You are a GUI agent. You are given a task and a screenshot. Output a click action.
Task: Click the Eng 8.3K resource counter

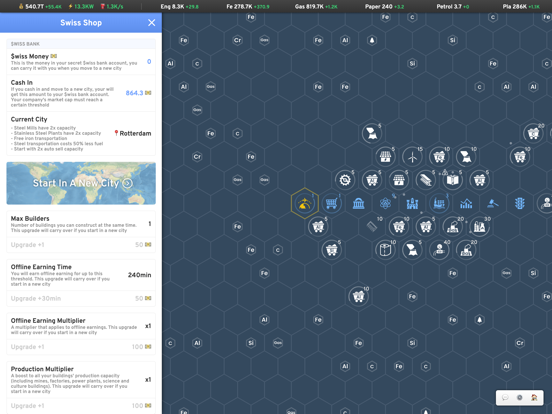[180, 6]
